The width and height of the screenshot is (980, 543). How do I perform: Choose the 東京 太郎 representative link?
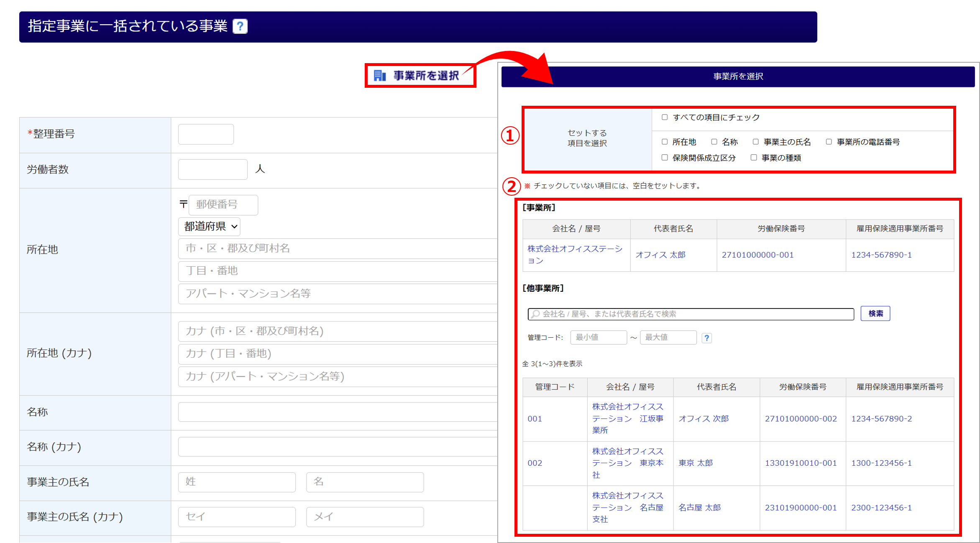pyautogui.click(x=695, y=463)
